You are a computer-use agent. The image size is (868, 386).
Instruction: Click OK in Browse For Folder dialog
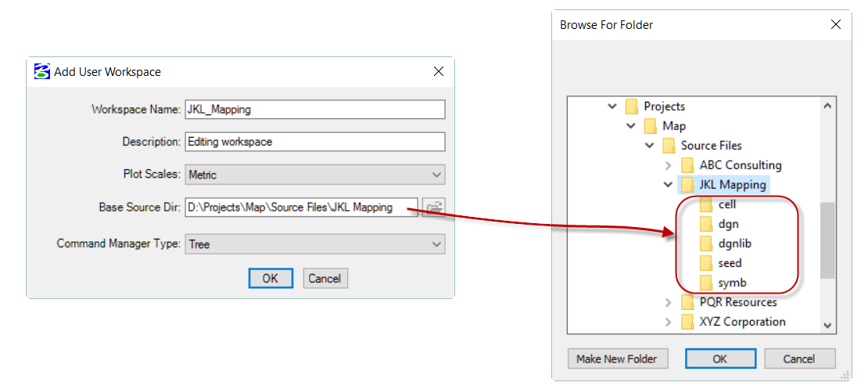pyautogui.click(x=719, y=359)
